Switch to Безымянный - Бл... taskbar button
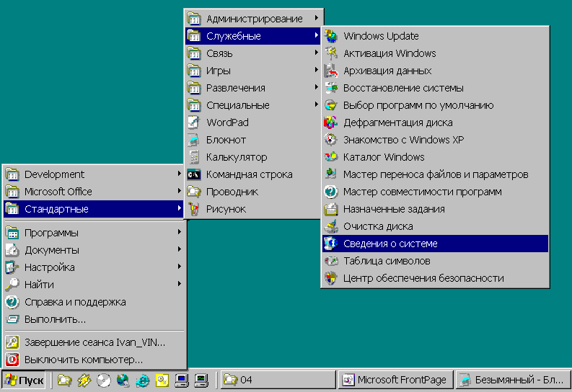Viewport: 572px width, 392px height. coord(513,380)
